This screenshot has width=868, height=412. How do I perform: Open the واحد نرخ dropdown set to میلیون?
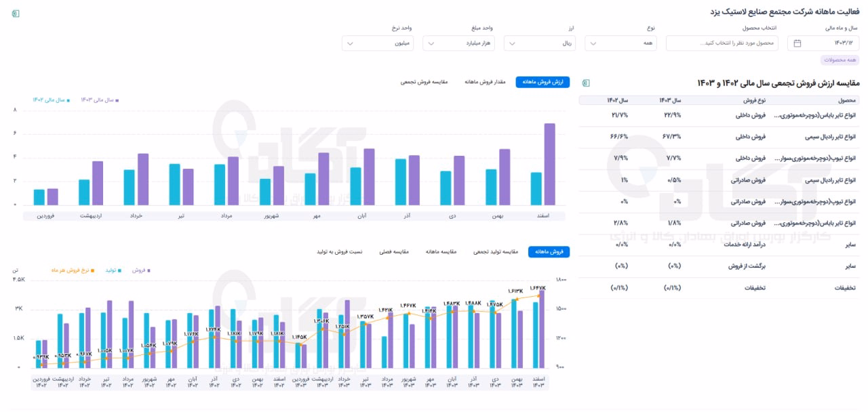click(378, 43)
